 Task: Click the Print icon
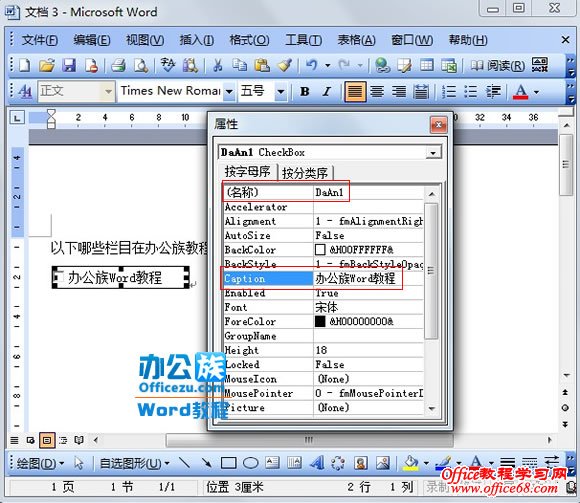tap(118, 65)
